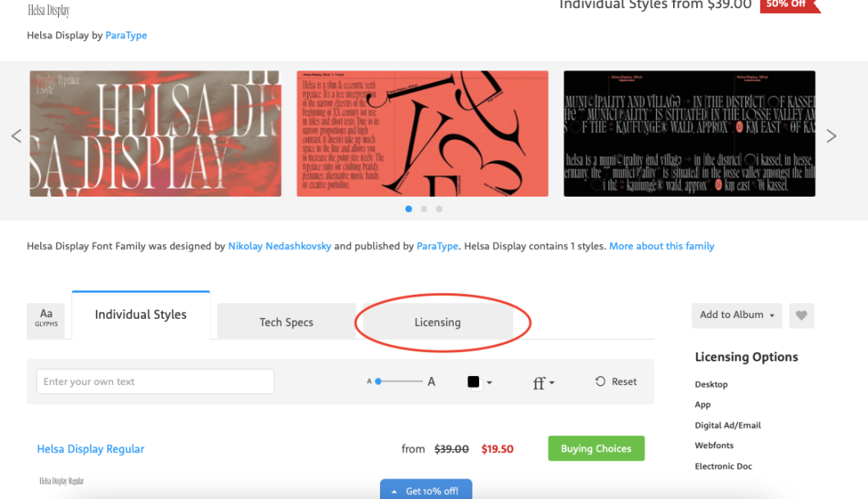Open ParaType link under the title
This screenshot has height=499, width=868.
coord(126,35)
